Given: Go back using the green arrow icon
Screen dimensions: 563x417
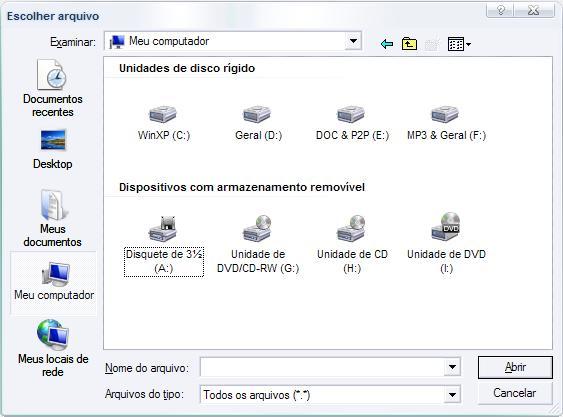Looking at the screenshot, I should 387,44.
